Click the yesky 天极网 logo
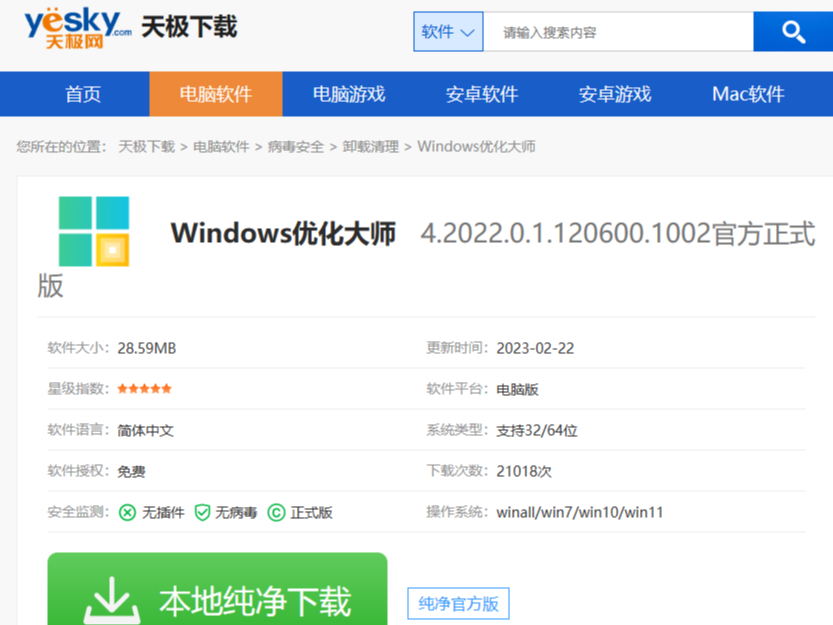The width and height of the screenshot is (833, 625). click(x=78, y=28)
